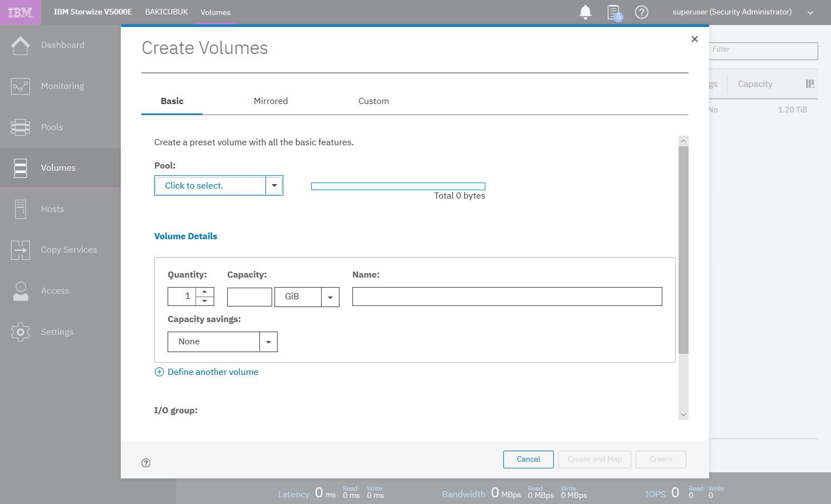Open the GiB capacity unit dropdown

[x=330, y=297]
